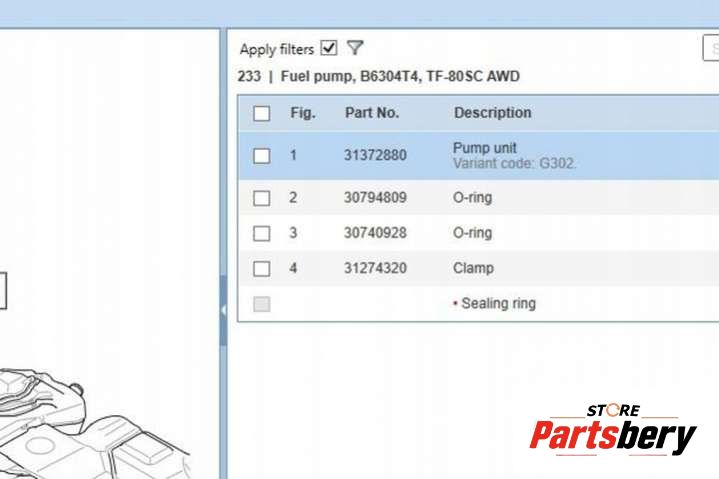This screenshot has width=719, height=479.
Task: Sort table by Part No. column header
Action: coord(374,113)
